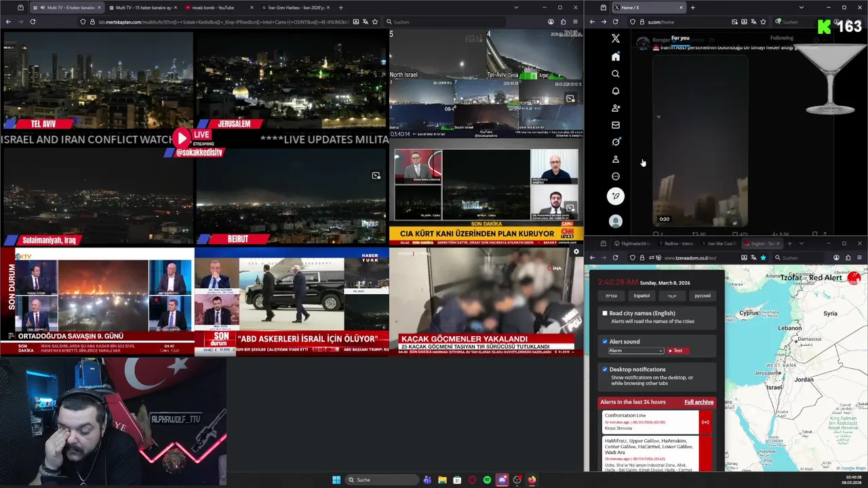Open the tab list dropdown in X window
868x488 pixels.
click(x=801, y=7)
